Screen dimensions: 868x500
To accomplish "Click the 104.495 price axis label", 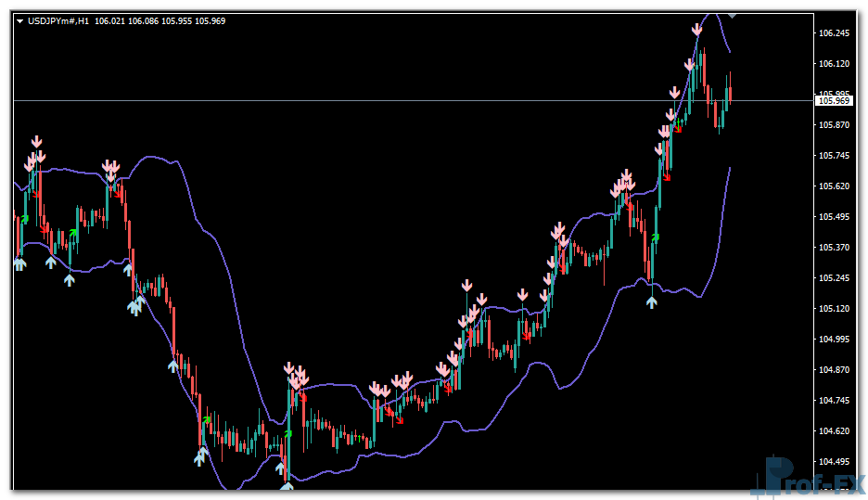I will click(x=835, y=462).
